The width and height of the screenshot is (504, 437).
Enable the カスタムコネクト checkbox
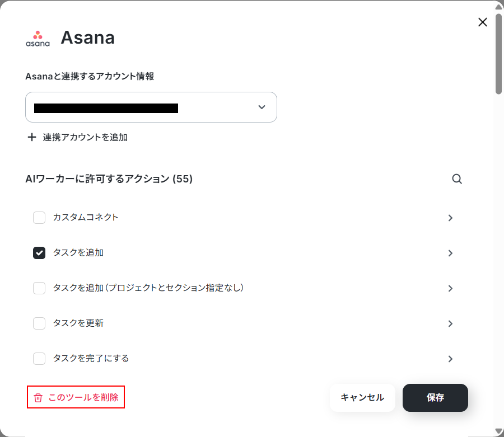(39, 218)
